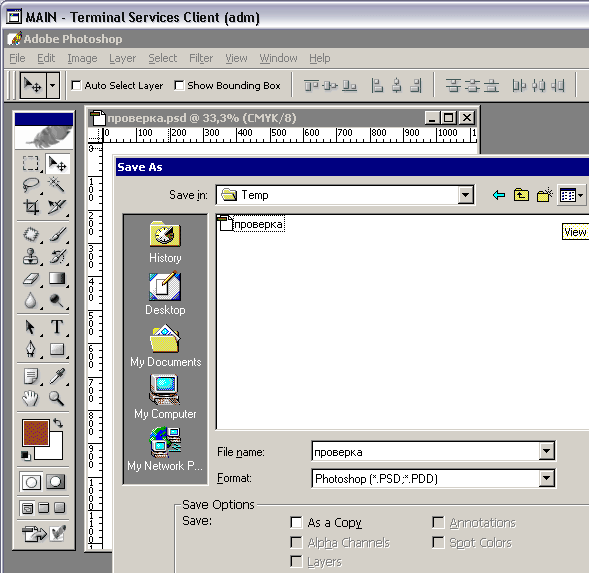Open the Format dropdown list

coord(546,478)
